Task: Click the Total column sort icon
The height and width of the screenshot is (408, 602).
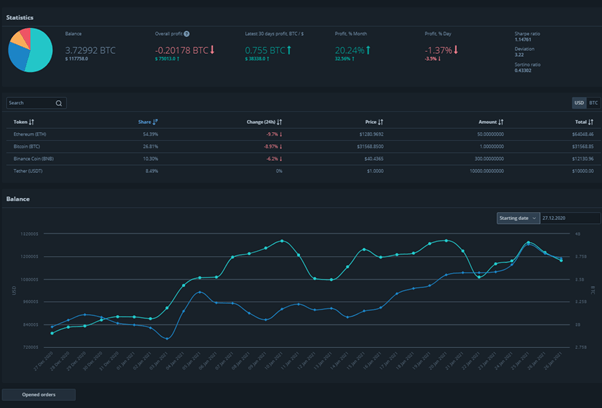Action: (x=590, y=122)
